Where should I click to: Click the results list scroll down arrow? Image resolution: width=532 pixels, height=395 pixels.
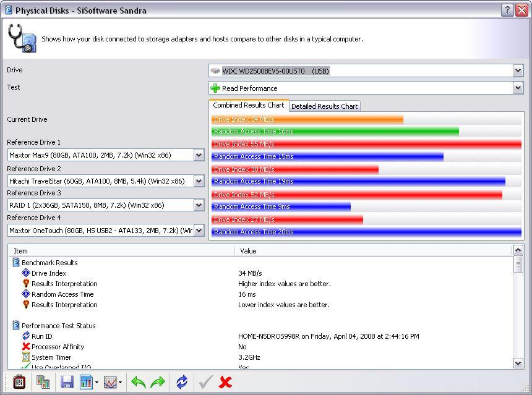coord(518,363)
